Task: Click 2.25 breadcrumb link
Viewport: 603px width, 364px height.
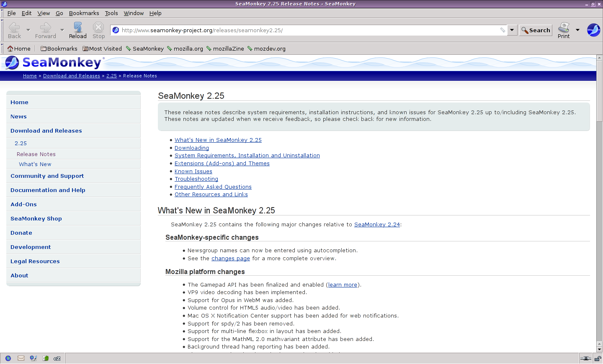Action: click(111, 76)
